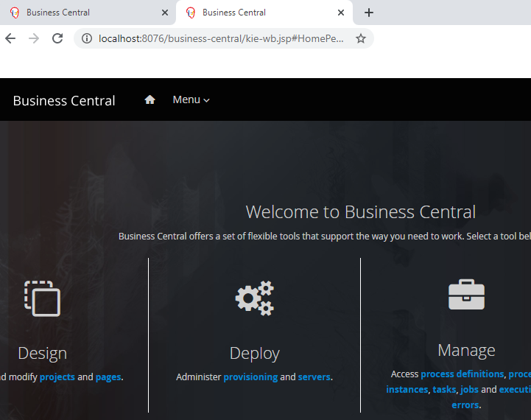Reload the current page
Image resolution: width=531 pixels, height=420 pixels.
tap(57, 38)
